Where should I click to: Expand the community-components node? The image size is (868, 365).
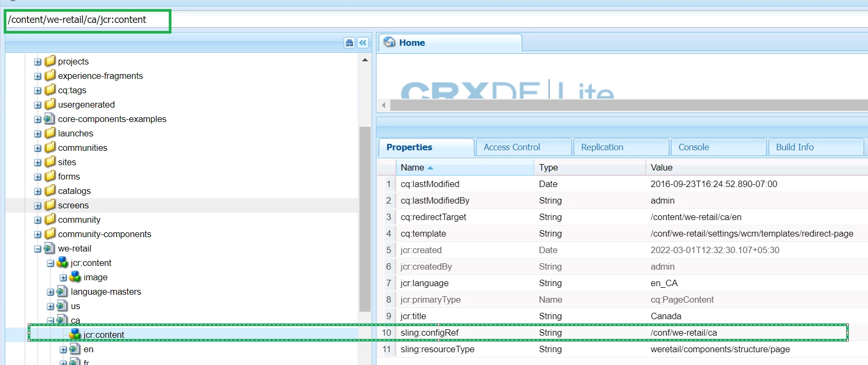38,234
